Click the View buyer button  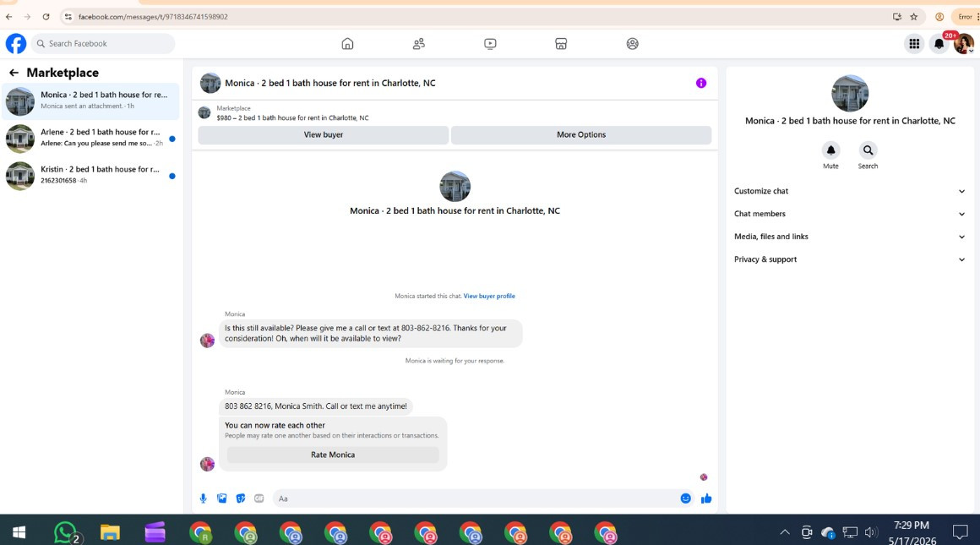pos(323,135)
